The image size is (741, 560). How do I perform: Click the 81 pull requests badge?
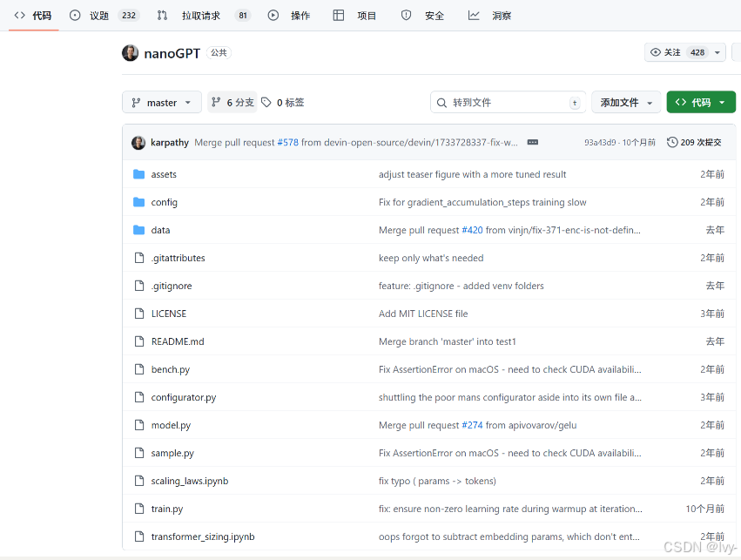click(243, 16)
